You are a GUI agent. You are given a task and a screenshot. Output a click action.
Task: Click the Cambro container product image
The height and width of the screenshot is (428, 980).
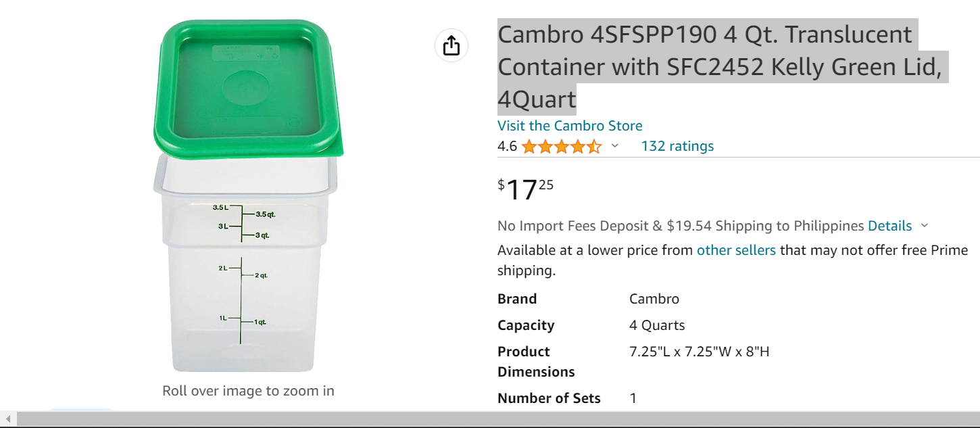[x=249, y=196]
